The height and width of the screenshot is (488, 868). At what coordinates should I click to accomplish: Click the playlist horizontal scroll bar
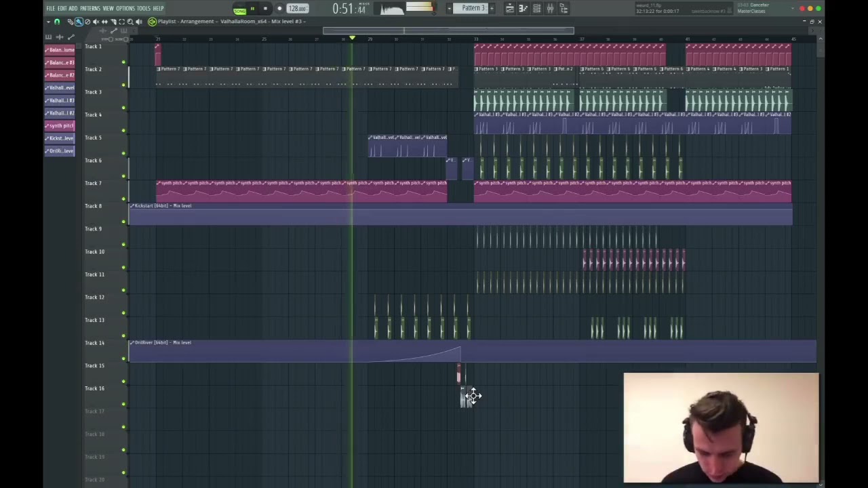click(x=448, y=30)
